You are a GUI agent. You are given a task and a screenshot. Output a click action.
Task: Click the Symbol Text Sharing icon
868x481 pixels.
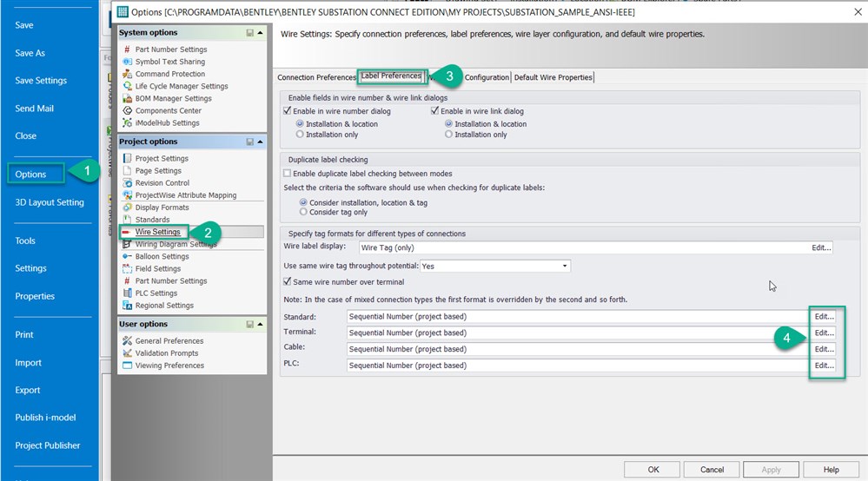coord(127,62)
